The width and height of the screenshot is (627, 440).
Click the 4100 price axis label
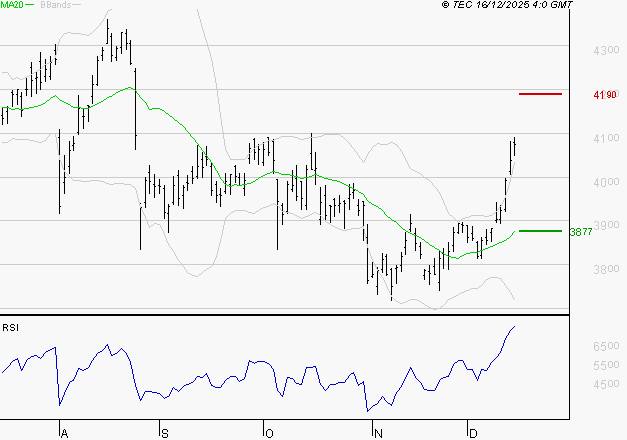[606, 138]
